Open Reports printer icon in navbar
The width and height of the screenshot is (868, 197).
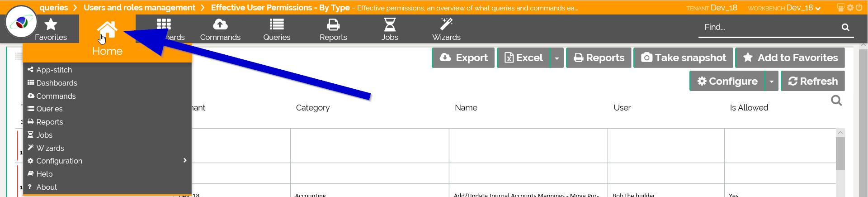[x=333, y=25]
